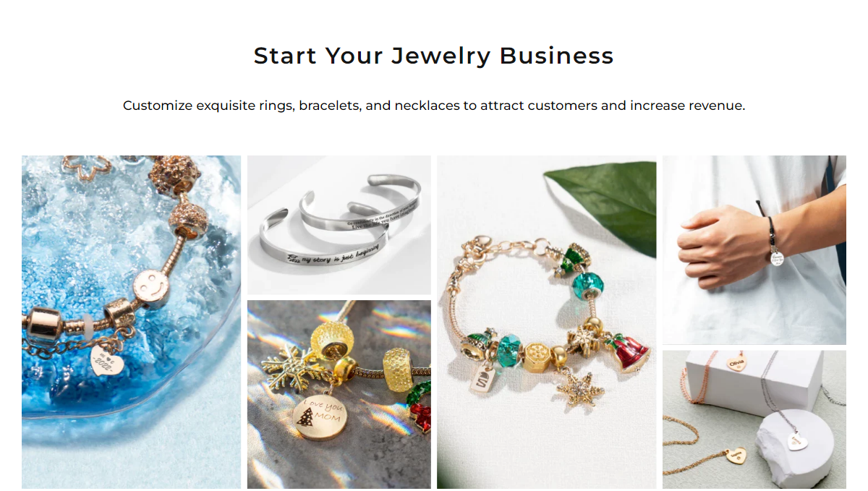Click the Start Your Jewelry Business heading

tap(433, 56)
